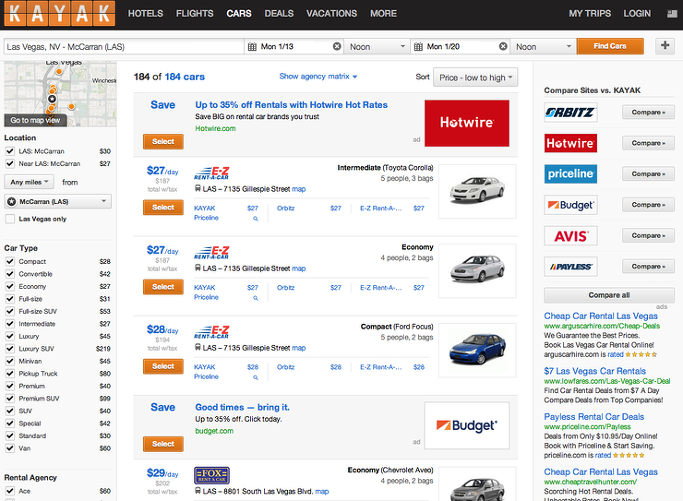The image size is (683, 501).
Task: Click the Budget ad banner image
Action: 467,426
